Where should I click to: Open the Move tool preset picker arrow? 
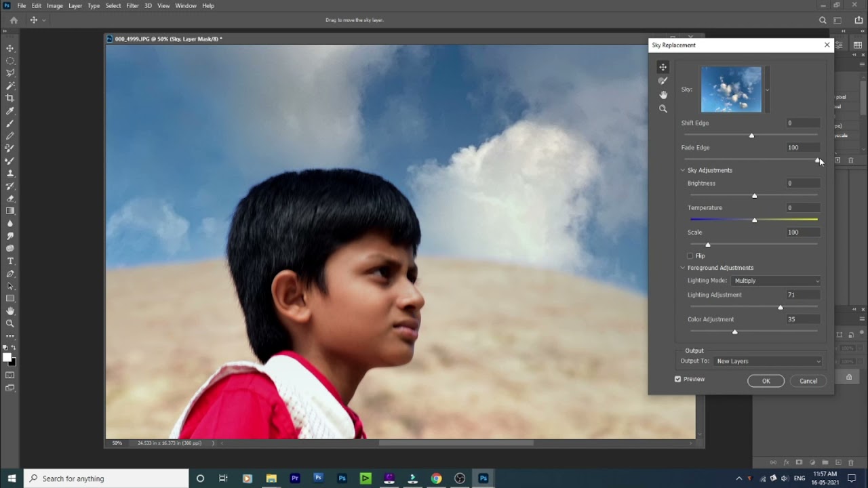point(44,20)
